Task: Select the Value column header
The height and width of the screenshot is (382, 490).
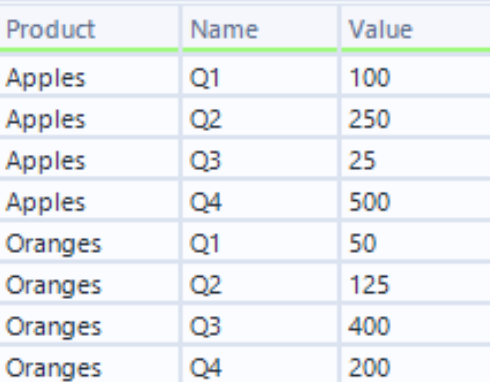Action: click(416, 29)
